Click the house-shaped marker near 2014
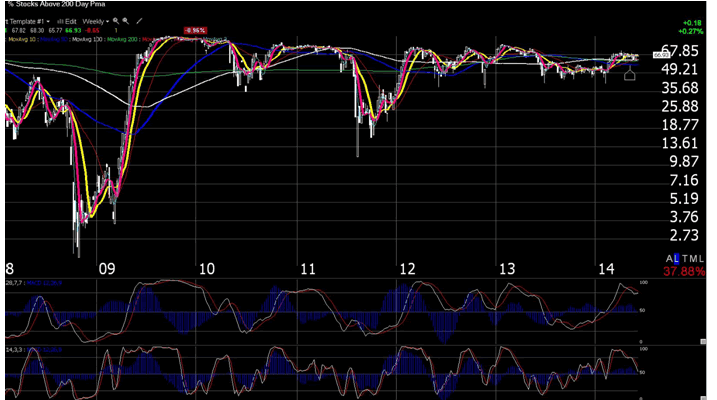 (x=630, y=74)
